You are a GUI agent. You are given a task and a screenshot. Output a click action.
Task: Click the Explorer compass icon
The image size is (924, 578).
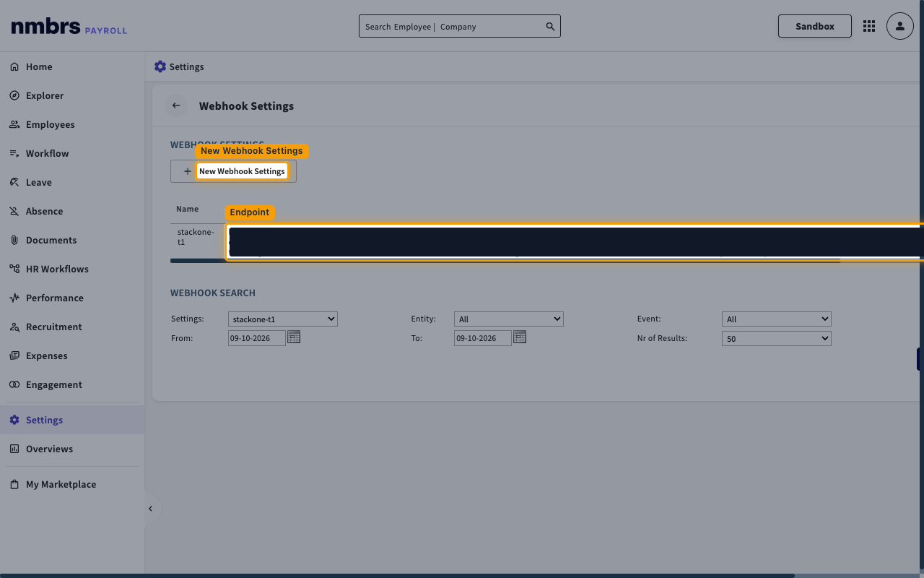click(x=14, y=95)
